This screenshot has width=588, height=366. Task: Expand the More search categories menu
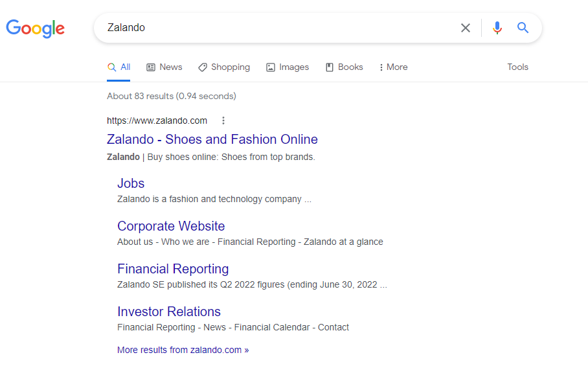click(x=393, y=67)
